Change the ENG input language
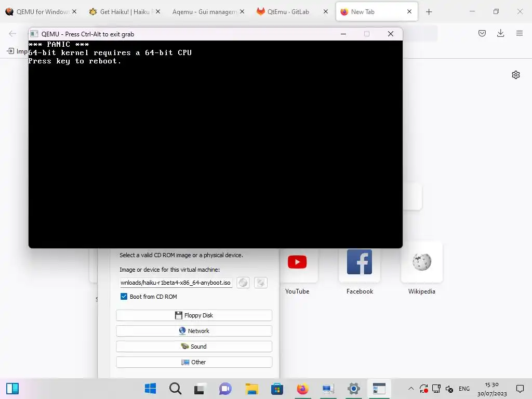The image size is (532, 399). (x=464, y=389)
